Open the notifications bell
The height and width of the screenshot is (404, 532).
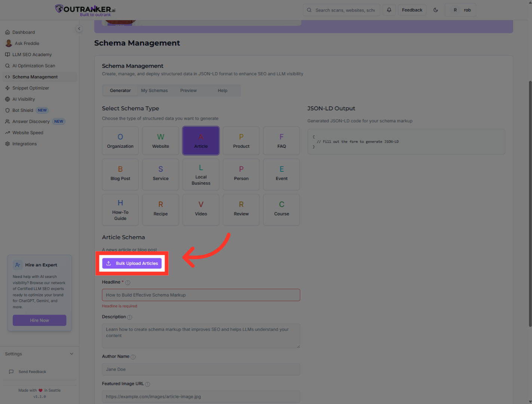coord(389,10)
